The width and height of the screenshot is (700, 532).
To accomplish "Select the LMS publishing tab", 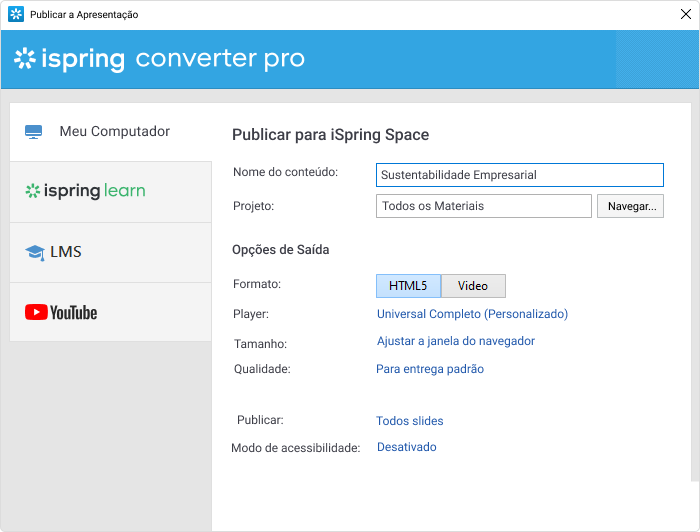I will click(111, 253).
